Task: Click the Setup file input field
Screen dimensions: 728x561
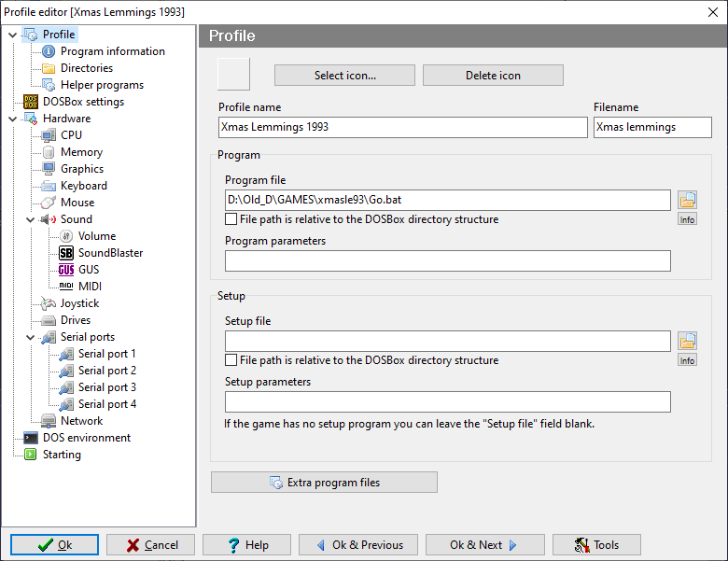Action: [448, 341]
